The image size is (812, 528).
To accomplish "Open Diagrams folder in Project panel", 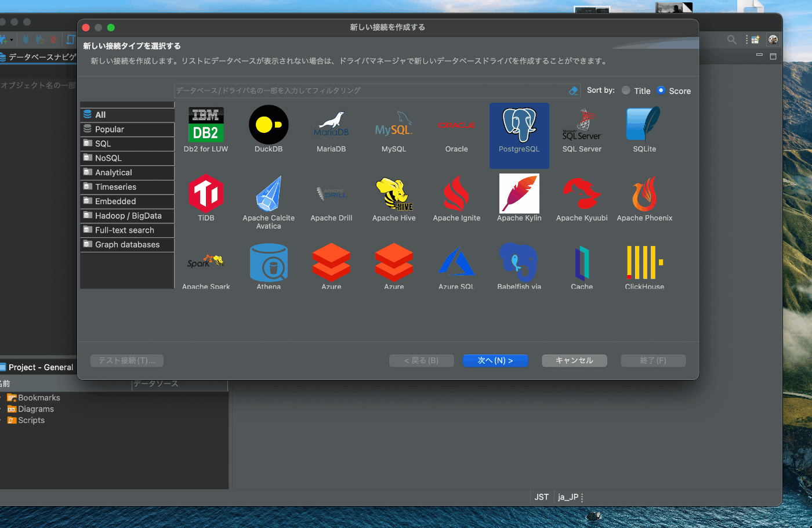I will [30, 409].
